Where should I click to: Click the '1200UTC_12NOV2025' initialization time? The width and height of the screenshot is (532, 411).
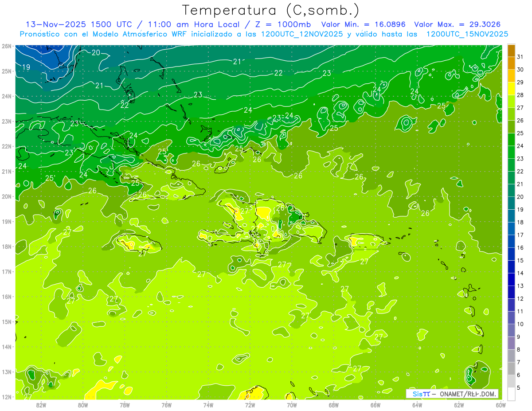(301, 34)
